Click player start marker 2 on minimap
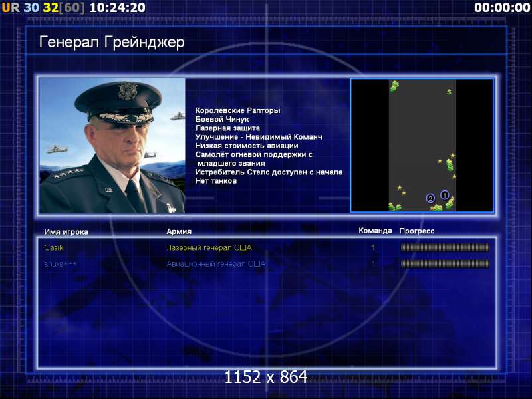This screenshot has height=399, width=532. click(x=430, y=198)
